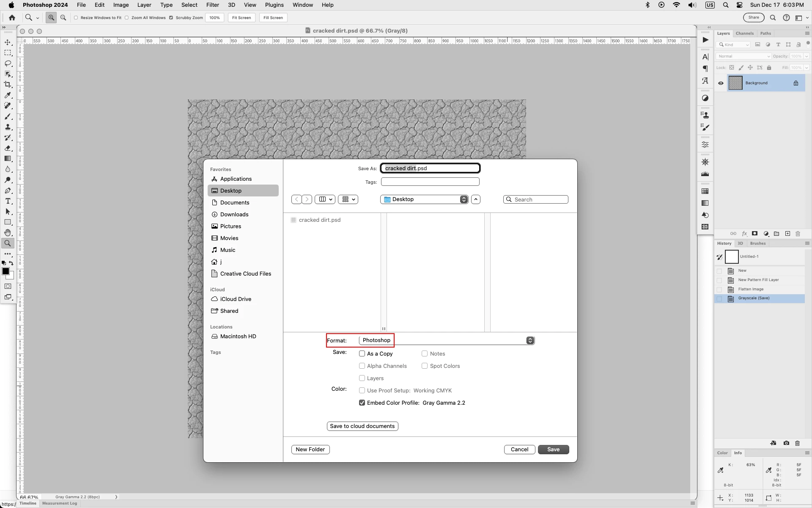Click the foreground color swatch
This screenshot has width=812, height=508.
pyautogui.click(x=5, y=271)
